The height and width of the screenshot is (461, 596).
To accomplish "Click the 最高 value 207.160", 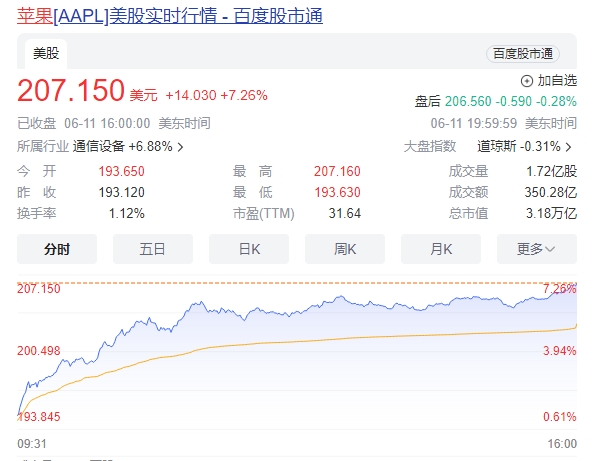I will [337, 171].
